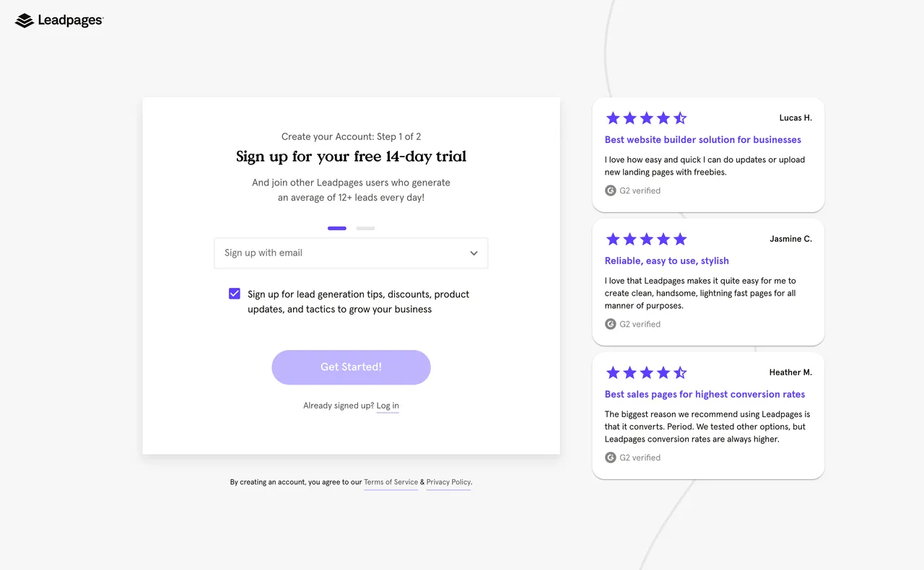Open the Terms of Service link
Viewport: 924px width, 570px height.
click(x=391, y=483)
